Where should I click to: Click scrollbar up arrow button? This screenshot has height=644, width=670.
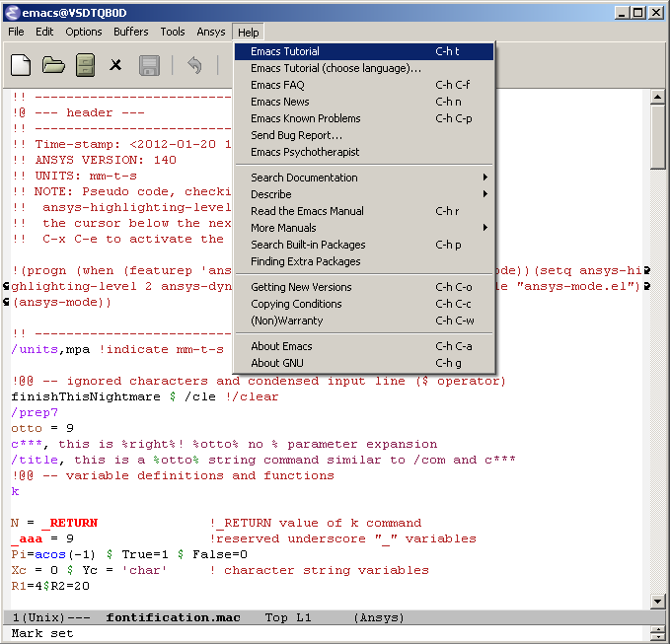[x=657, y=97]
